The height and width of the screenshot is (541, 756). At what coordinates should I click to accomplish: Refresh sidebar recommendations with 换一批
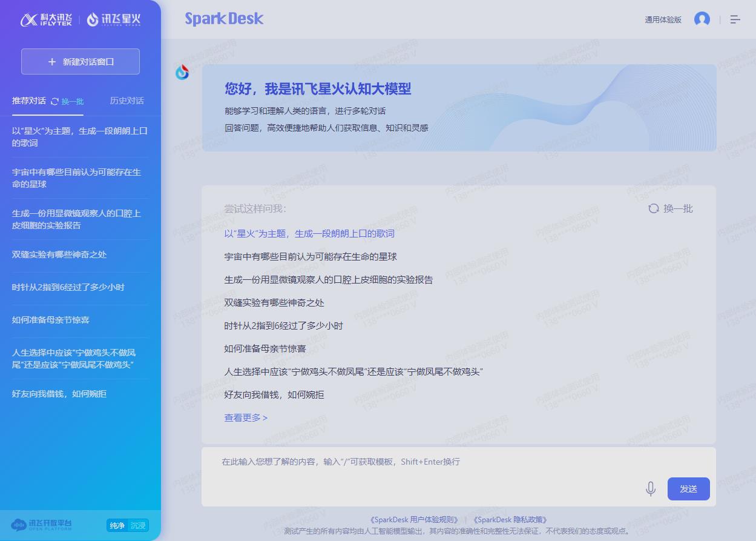[67, 101]
